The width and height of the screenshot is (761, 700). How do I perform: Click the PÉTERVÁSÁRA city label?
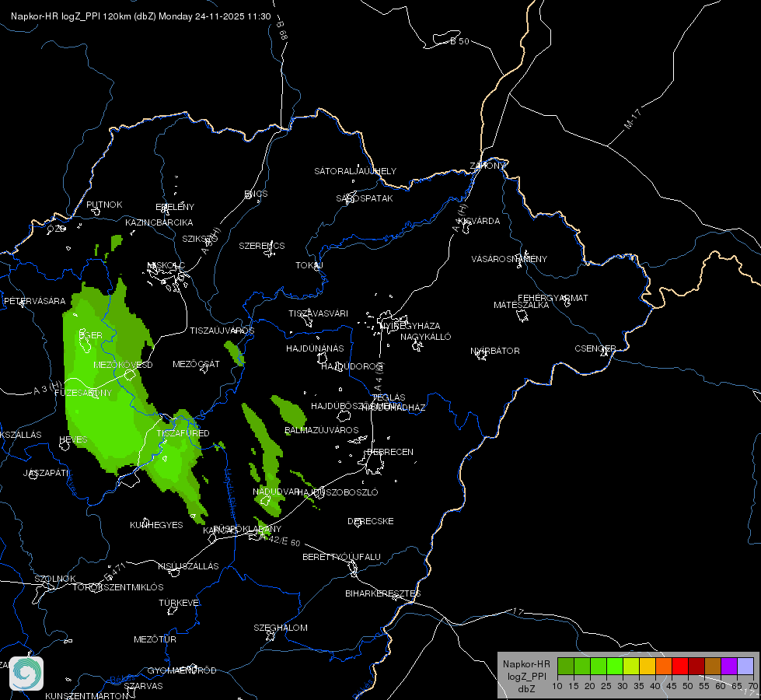point(34,301)
